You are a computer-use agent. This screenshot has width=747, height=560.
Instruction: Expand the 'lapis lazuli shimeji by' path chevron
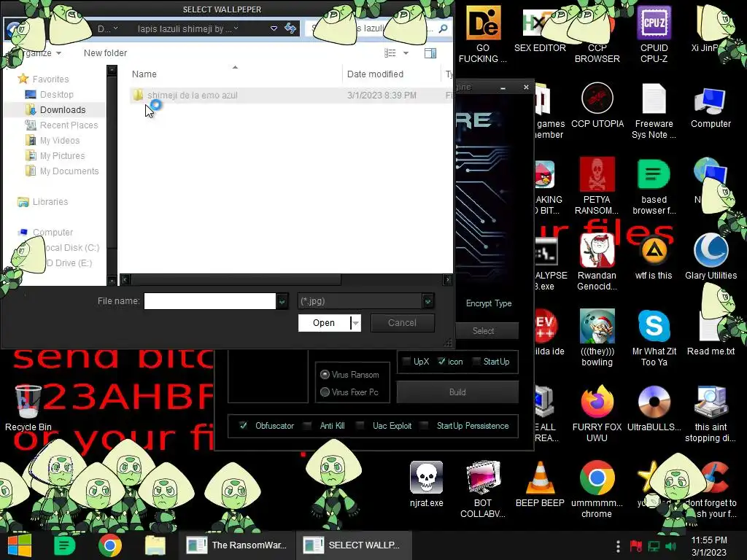click(x=236, y=28)
